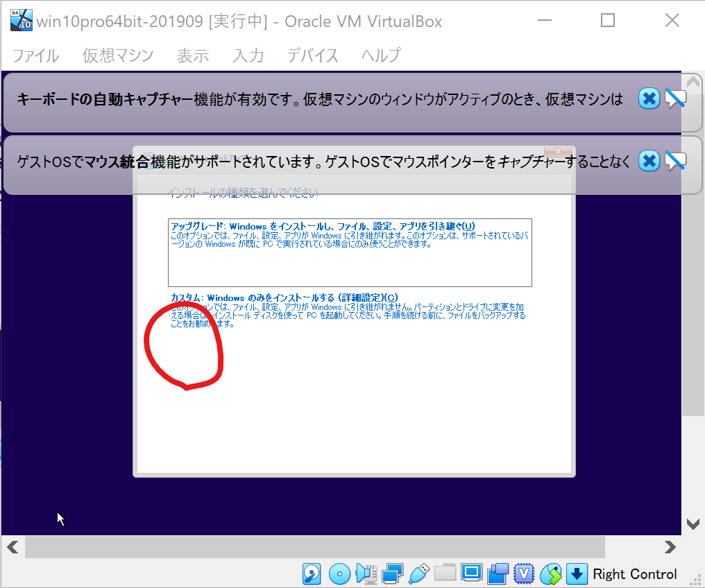Click the optical disc drive status icon
Image resolution: width=705 pixels, height=588 pixels.
[339, 573]
